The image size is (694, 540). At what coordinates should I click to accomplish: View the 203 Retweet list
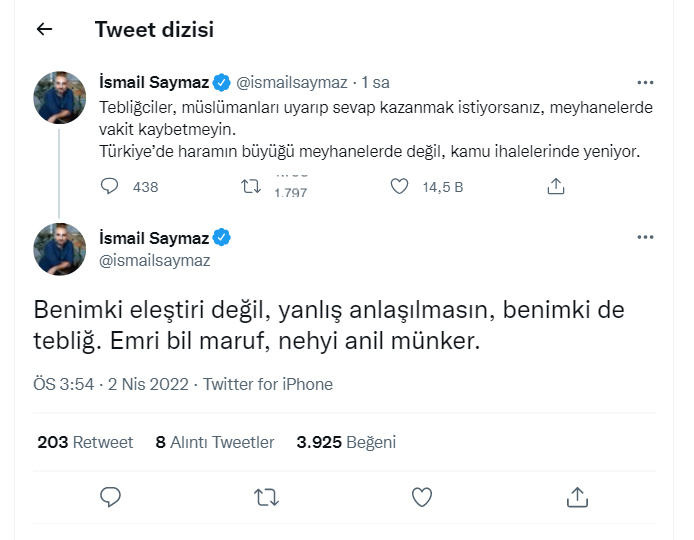85,442
